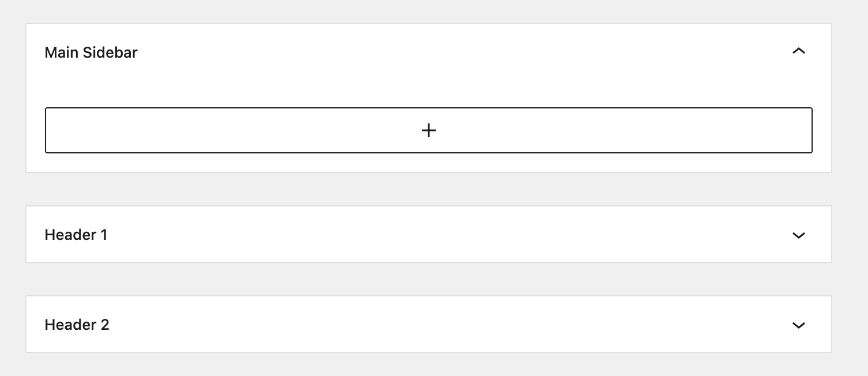This screenshot has width=868, height=376.
Task: Toggle the Header 2 panel open
Action: click(x=428, y=325)
